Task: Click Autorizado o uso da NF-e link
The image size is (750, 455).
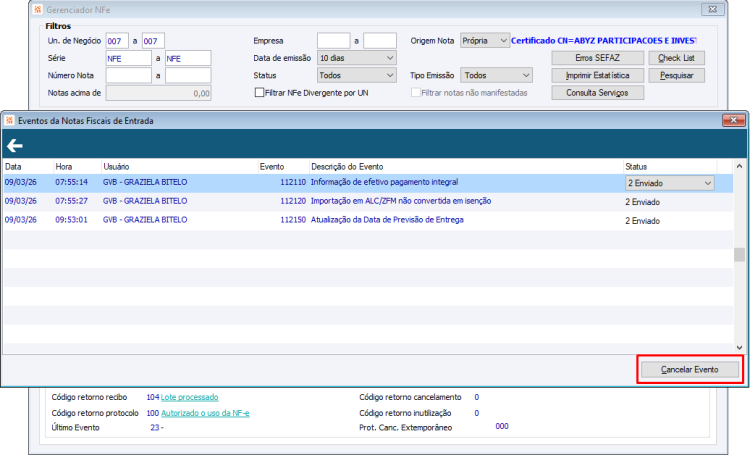Action: 206,412
